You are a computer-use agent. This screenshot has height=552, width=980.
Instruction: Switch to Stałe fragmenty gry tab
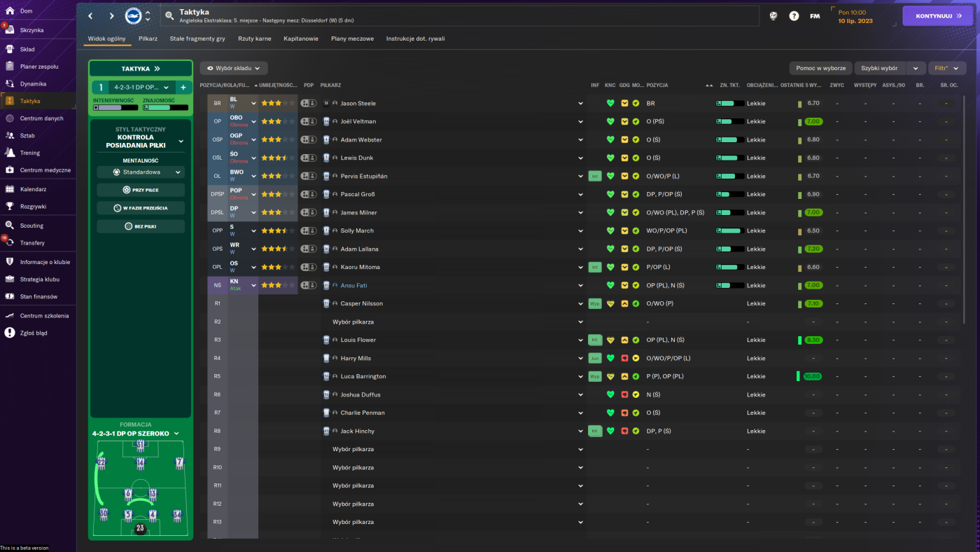(197, 39)
